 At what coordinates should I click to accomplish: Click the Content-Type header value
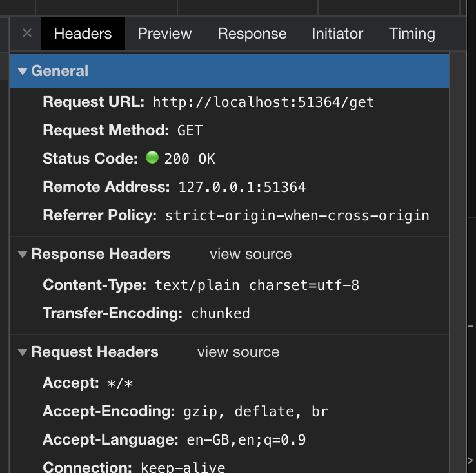pyautogui.click(x=257, y=285)
